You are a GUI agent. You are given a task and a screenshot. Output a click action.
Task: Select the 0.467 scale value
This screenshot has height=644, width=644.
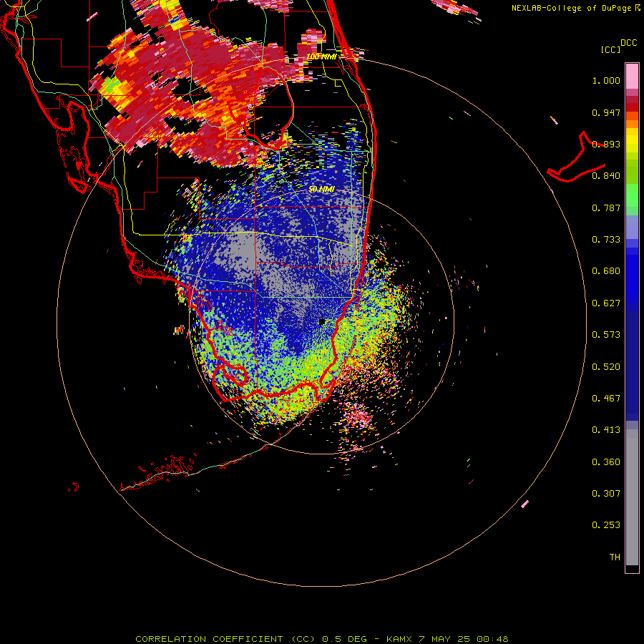click(x=606, y=399)
